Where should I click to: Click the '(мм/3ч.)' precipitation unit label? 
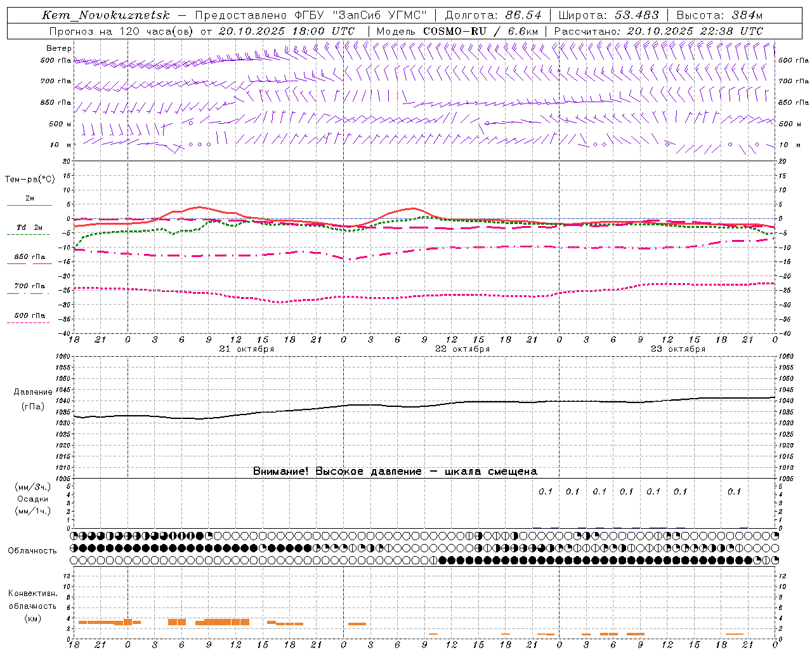33,487
